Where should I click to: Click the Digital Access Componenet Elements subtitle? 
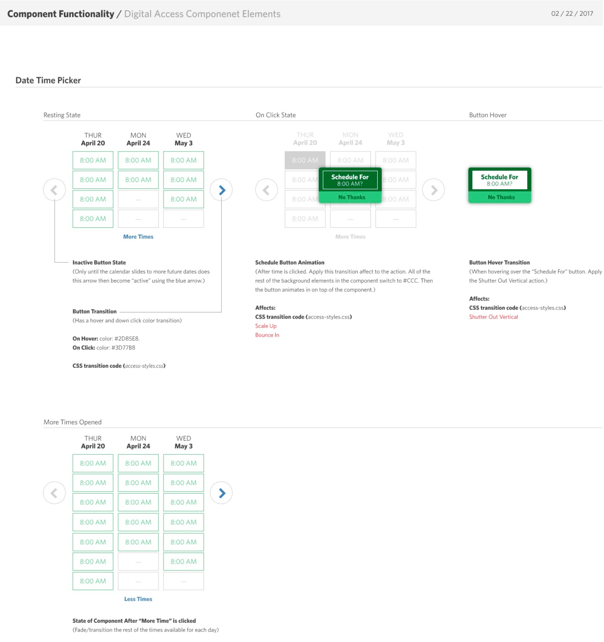[x=202, y=14]
